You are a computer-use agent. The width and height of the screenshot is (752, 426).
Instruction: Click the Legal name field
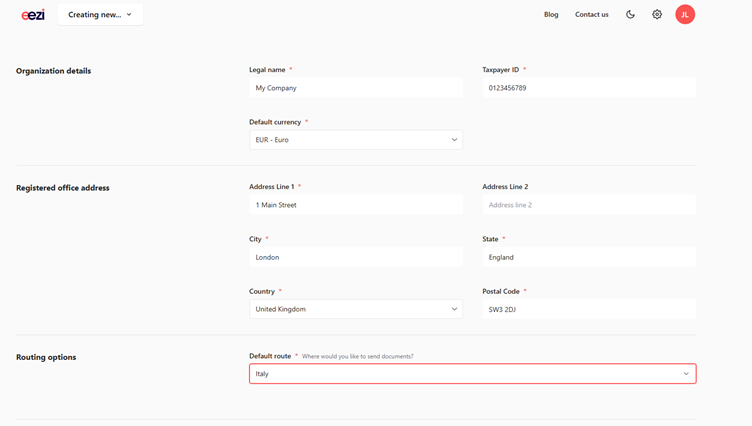356,88
